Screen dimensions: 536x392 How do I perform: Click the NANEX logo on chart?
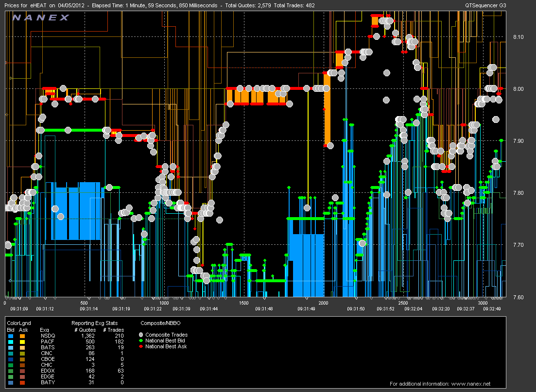[41, 18]
